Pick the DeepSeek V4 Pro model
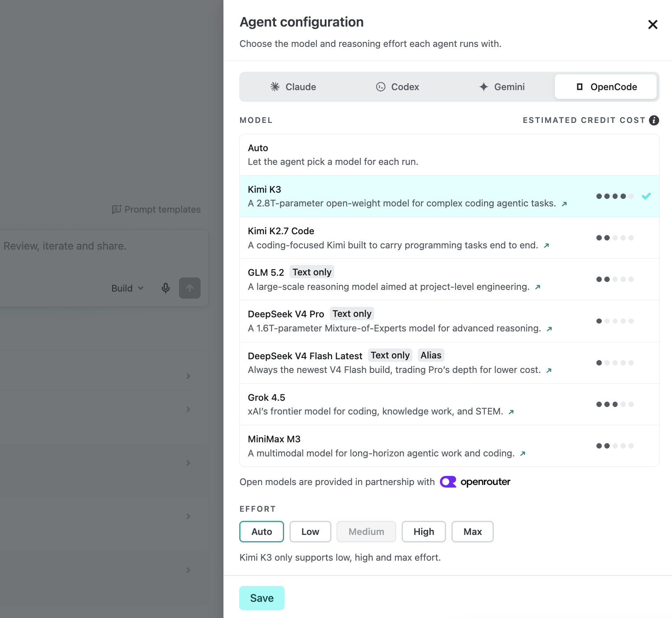 click(x=449, y=321)
